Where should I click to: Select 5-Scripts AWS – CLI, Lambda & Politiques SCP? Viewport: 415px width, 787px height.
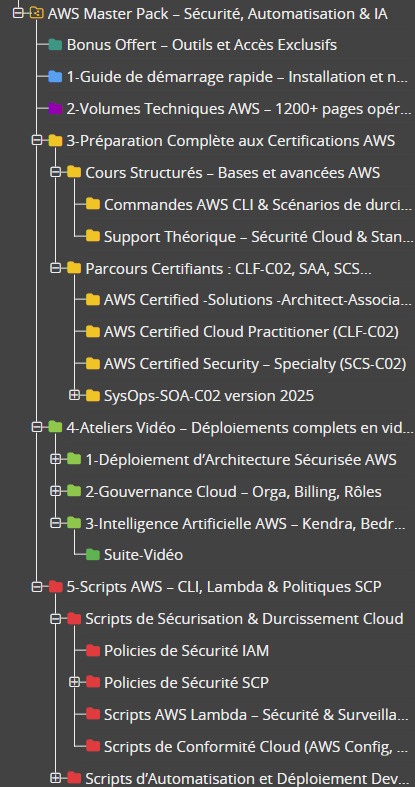224,587
